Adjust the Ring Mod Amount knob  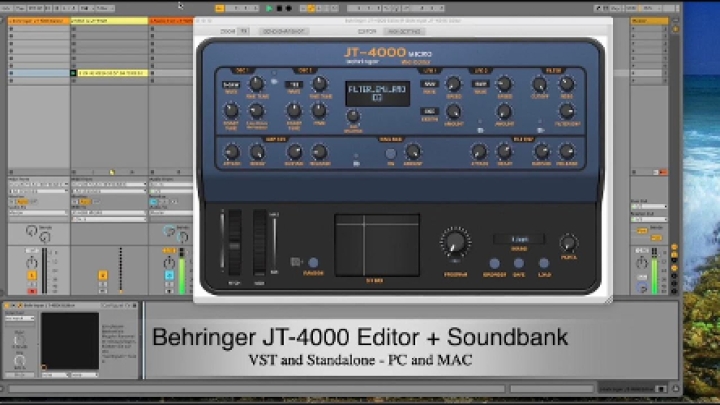point(412,152)
